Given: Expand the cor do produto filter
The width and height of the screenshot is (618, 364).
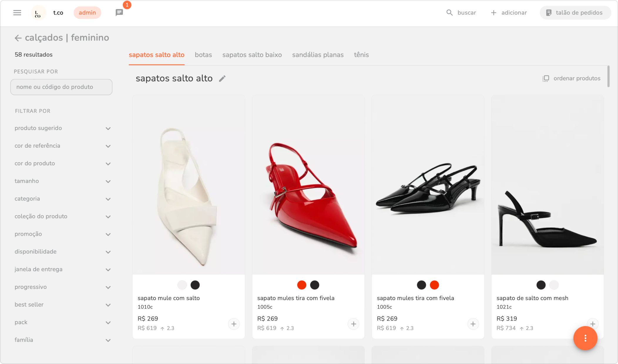Looking at the screenshot, I should click(108, 164).
